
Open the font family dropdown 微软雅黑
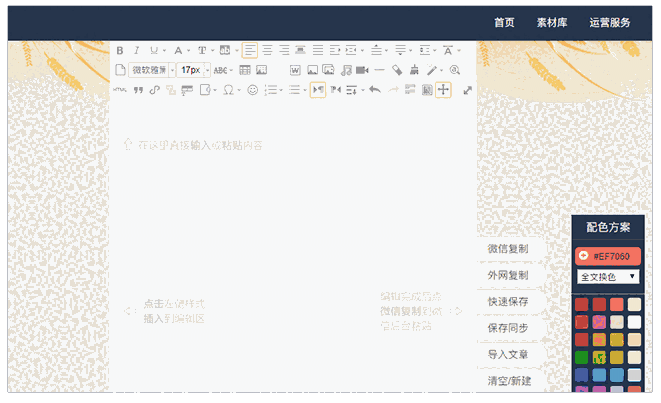[152, 70]
